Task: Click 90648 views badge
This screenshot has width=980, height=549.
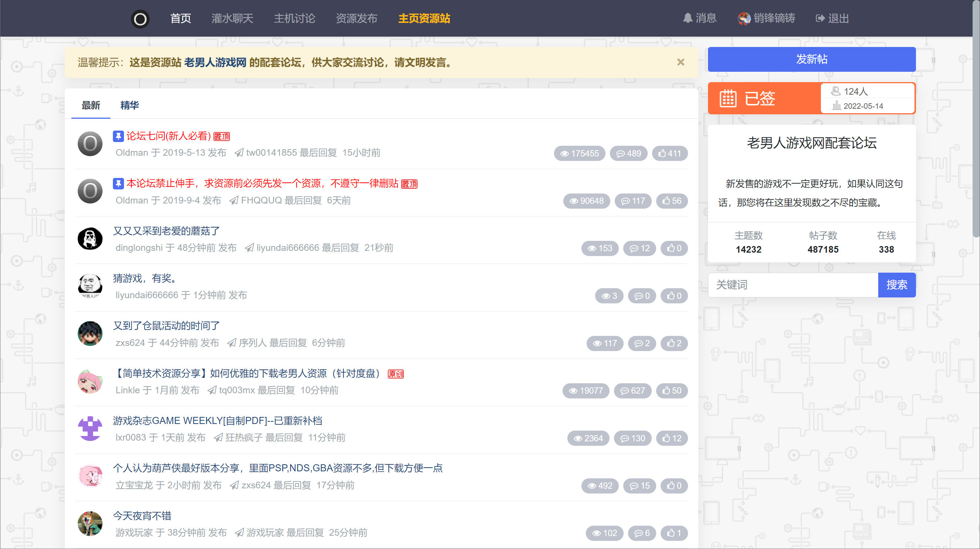Action: (586, 201)
